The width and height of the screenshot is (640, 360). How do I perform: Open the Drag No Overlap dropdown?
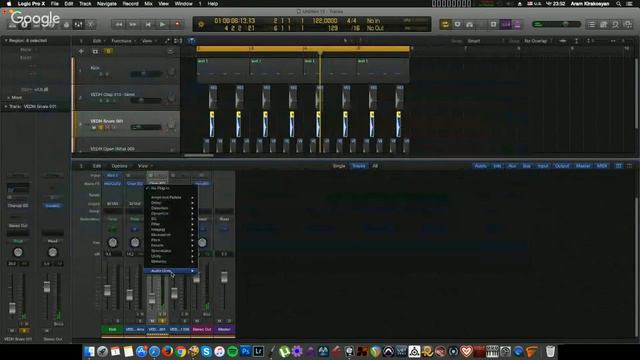pyautogui.click(x=538, y=41)
